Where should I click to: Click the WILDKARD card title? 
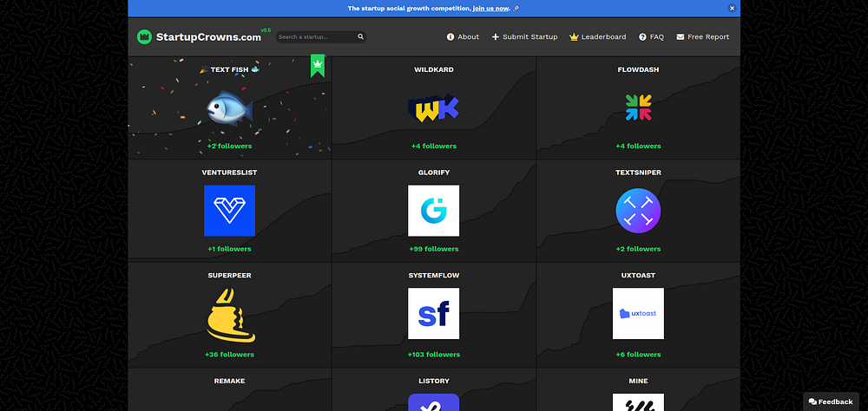(434, 69)
